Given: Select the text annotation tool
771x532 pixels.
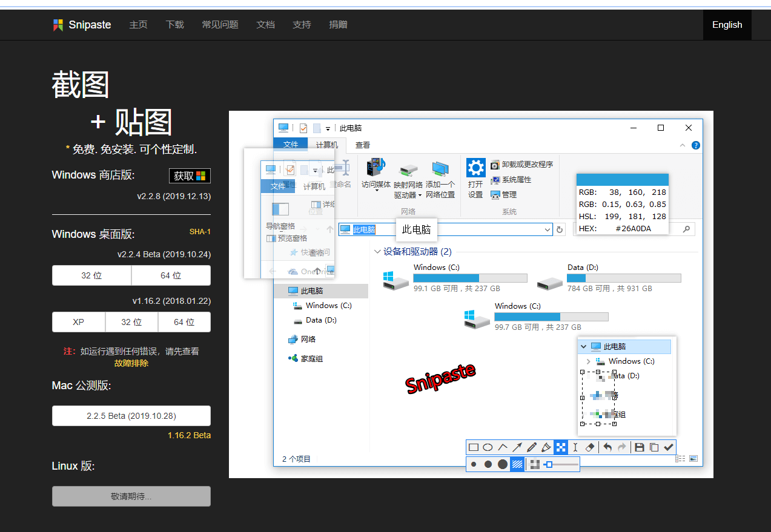Looking at the screenshot, I should tap(575, 447).
